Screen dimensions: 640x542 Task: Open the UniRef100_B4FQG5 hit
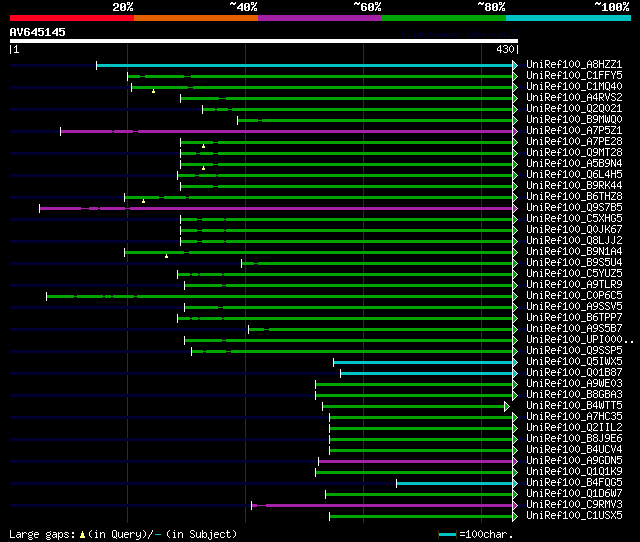574,483
